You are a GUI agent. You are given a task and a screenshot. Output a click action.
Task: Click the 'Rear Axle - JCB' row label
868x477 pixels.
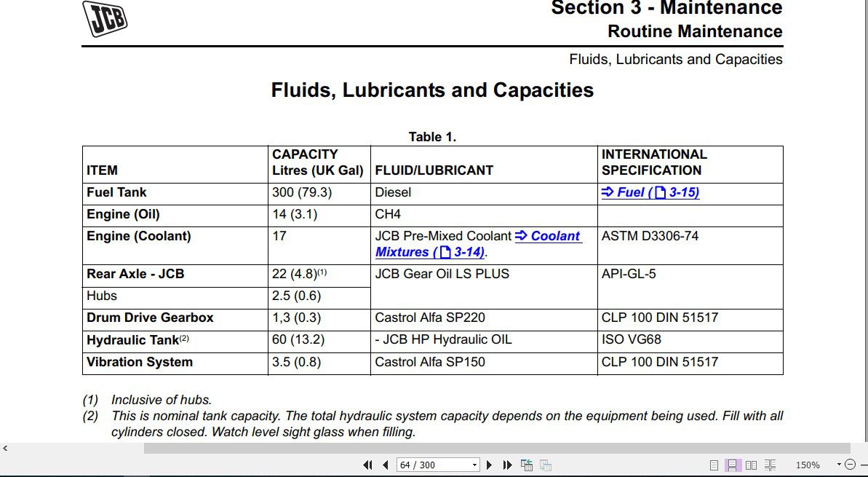point(135,275)
